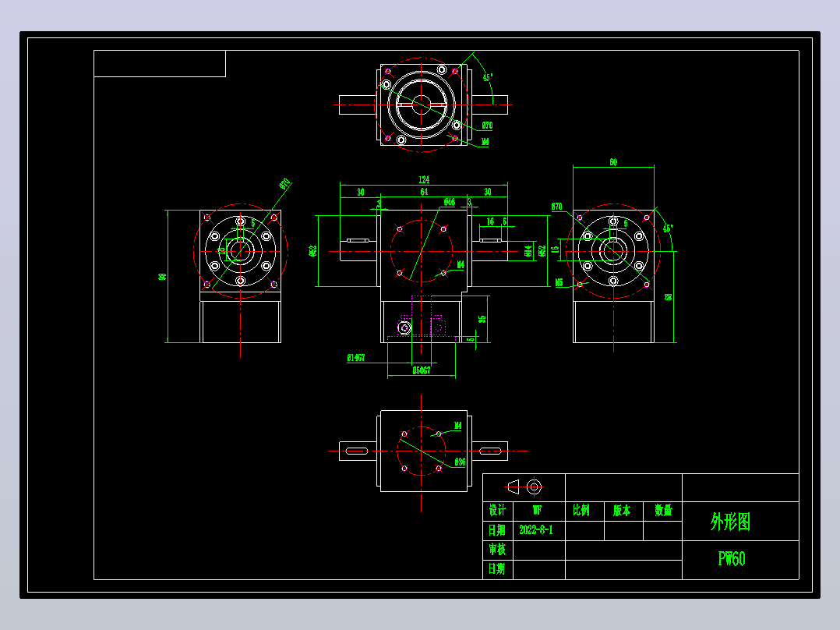Click the Ø36 label in bottom view
The width and height of the screenshot is (840, 630).
tap(460, 462)
